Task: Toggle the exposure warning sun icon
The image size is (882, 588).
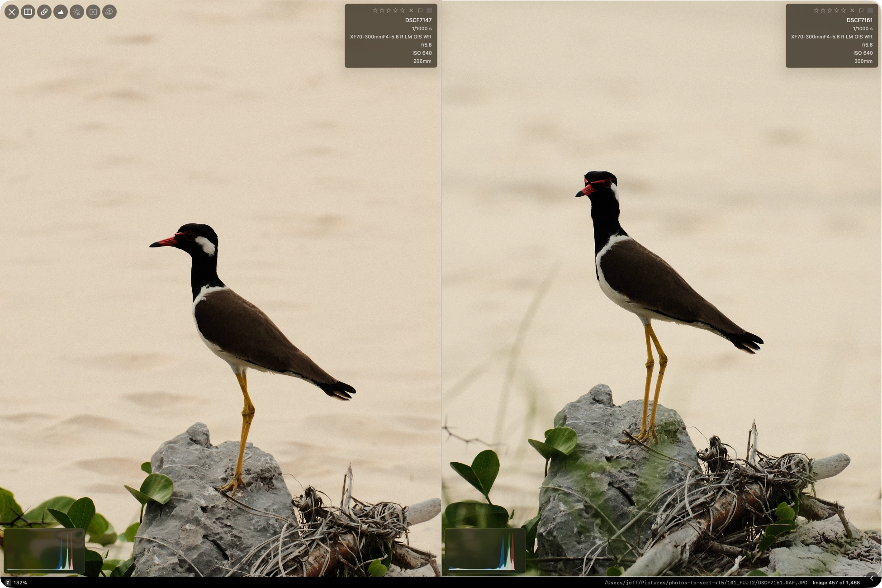Action: 77,12
